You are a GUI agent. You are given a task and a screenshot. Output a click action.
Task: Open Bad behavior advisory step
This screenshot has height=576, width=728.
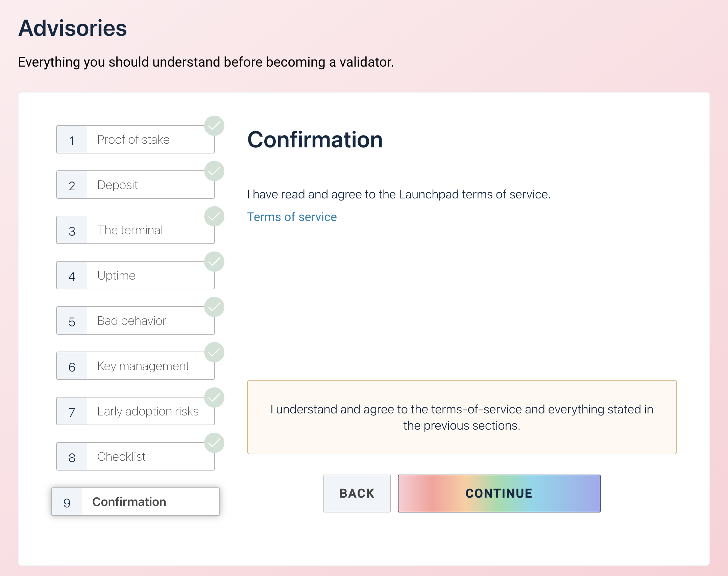pyautogui.click(x=135, y=321)
